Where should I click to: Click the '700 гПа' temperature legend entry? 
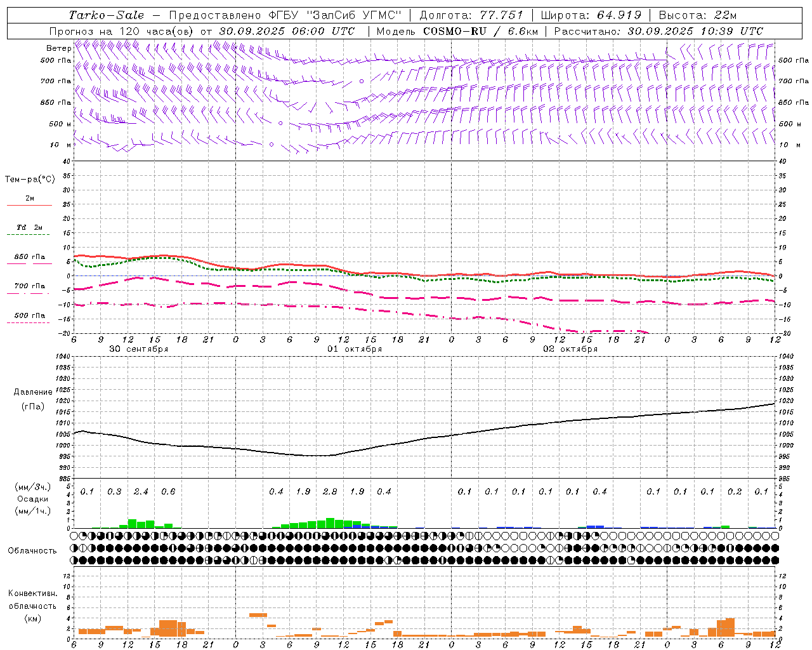click(30, 286)
